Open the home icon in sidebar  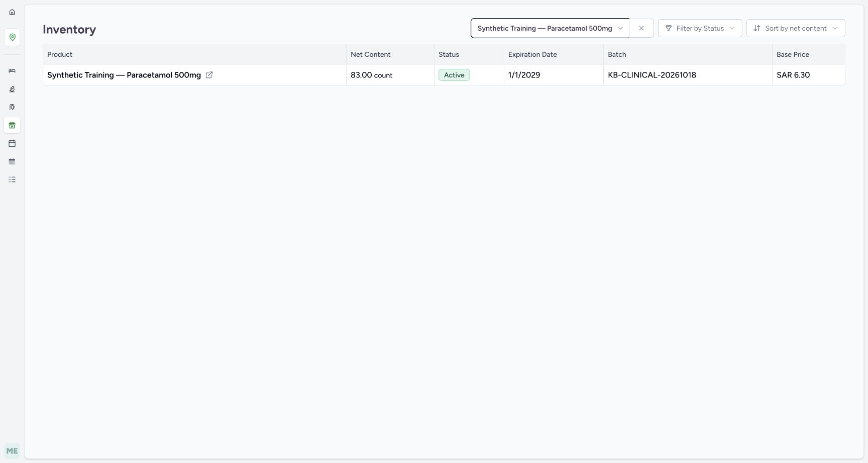pyautogui.click(x=12, y=12)
